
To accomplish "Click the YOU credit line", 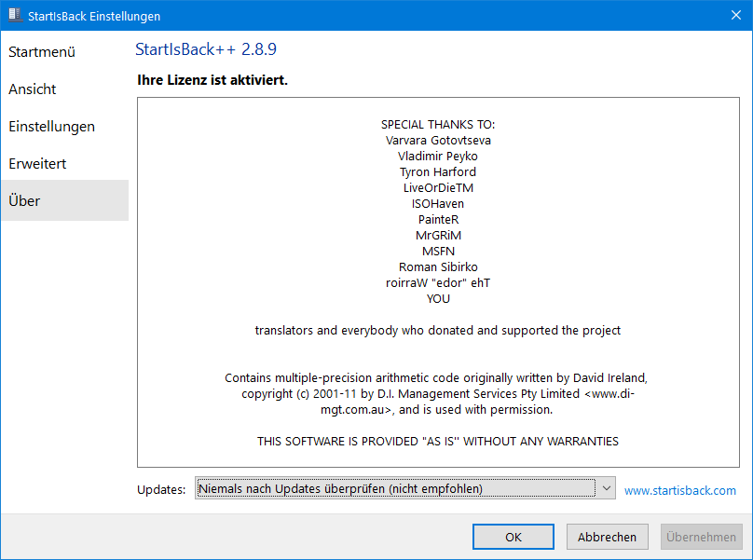I will (438, 299).
